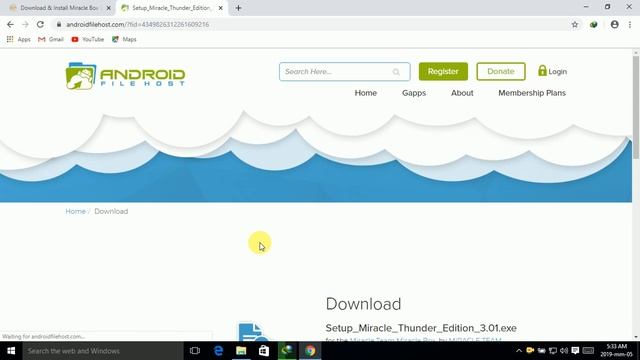This screenshot has width=640, height=360.
Task: Click Setup_Miracle_Thunder_Edition_3.01.exe file name
Action: pyautogui.click(x=421, y=328)
